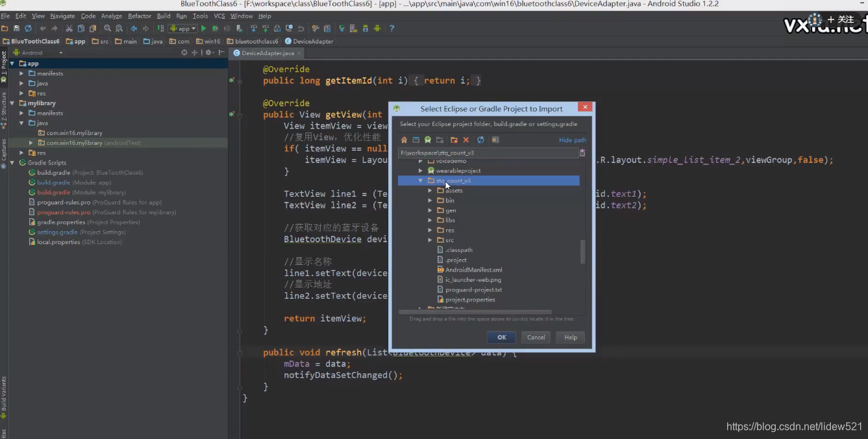Click the horizontal scrollbar in dialog tree
This screenshot has width=868, height=439.
click(x=475, y=312)
